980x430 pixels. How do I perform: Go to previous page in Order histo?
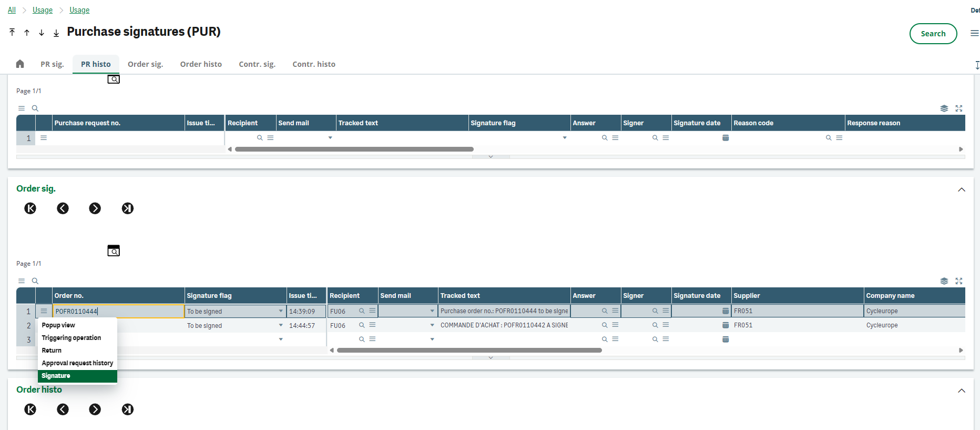63,409
